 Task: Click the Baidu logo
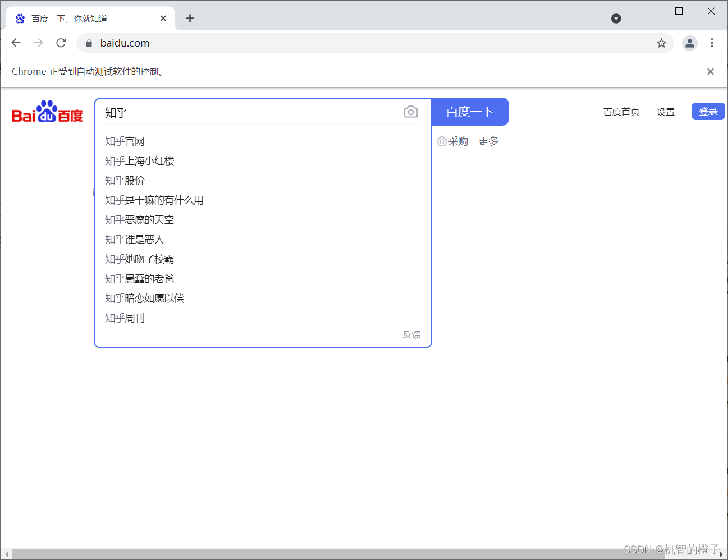coord(47,112)
